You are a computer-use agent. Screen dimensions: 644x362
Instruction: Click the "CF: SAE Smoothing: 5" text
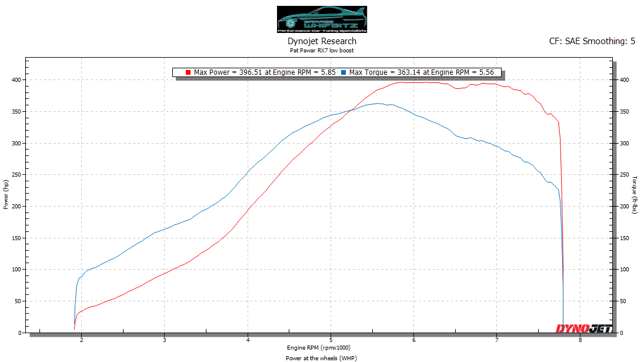[592, 41]
